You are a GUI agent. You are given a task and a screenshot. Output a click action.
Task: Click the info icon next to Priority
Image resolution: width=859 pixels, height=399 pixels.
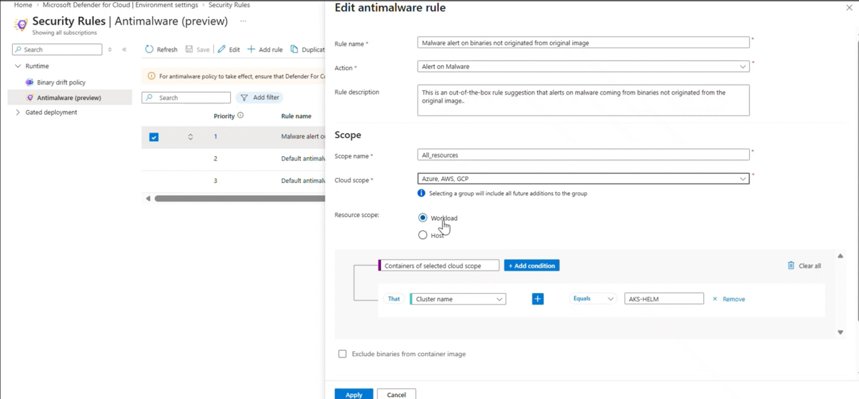(x=240, y=116)
